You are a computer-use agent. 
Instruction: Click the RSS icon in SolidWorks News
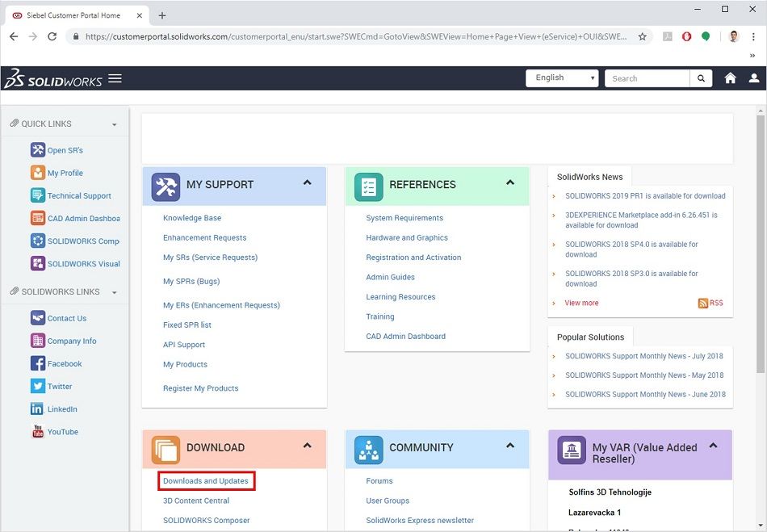pos(702,303)
